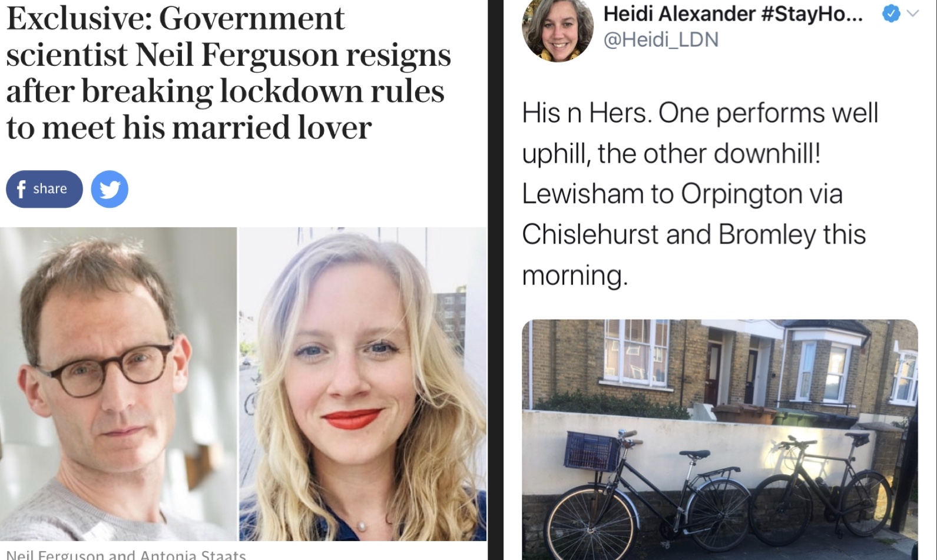
Task: Open the @Heidi_LDN handle link
Action: (x=661, y=39)
